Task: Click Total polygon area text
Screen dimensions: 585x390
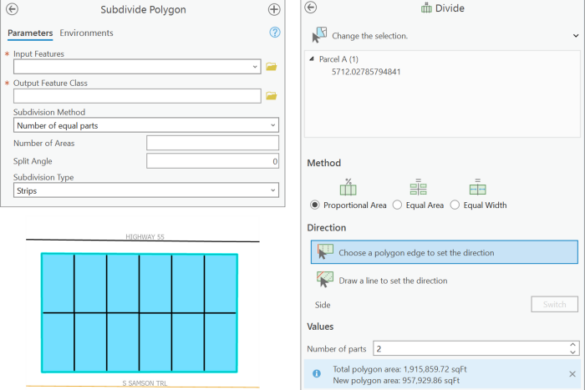Action: click(x=400, y=369)
